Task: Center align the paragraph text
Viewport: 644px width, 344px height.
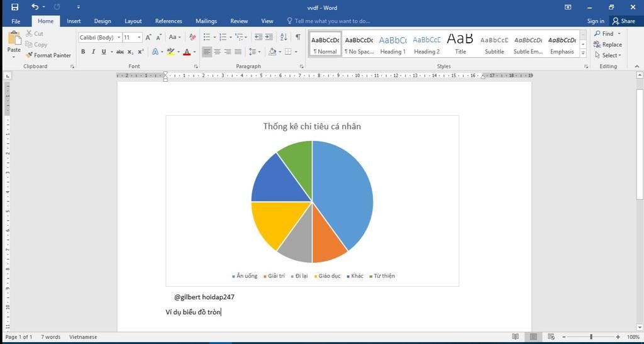Action: [x=217, y=52]
